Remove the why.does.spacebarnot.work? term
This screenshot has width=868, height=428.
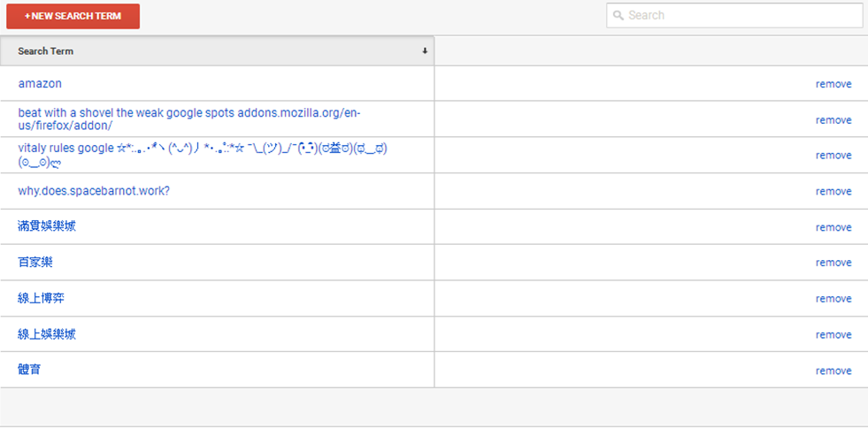point(833,191)
